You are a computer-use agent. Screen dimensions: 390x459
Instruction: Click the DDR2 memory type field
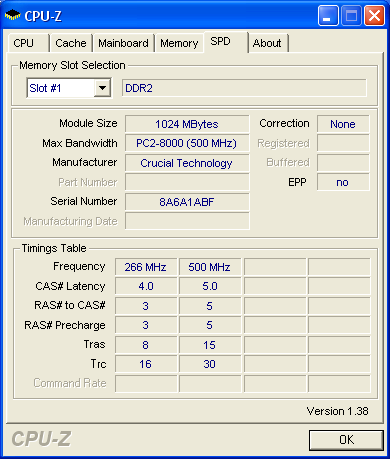coord(244,88)
